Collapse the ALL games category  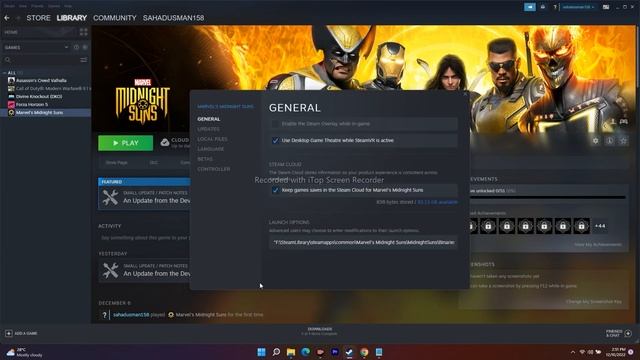point(4,73)
